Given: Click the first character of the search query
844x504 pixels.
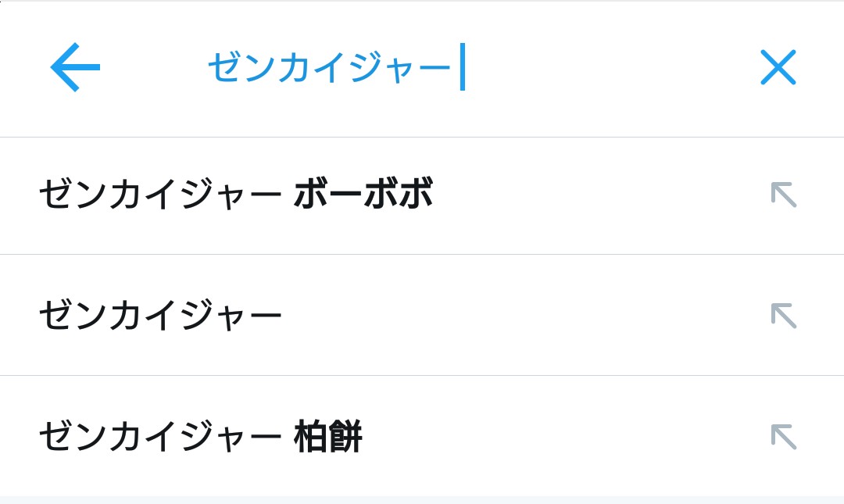Looking at the screenshot, I should click(x=222, y=68).
